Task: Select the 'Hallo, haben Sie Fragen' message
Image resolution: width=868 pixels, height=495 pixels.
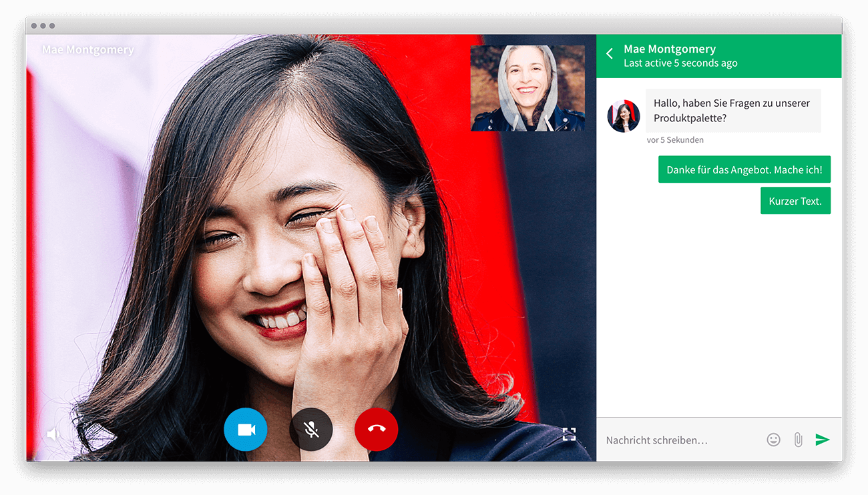Action: [x=732, y=111]
